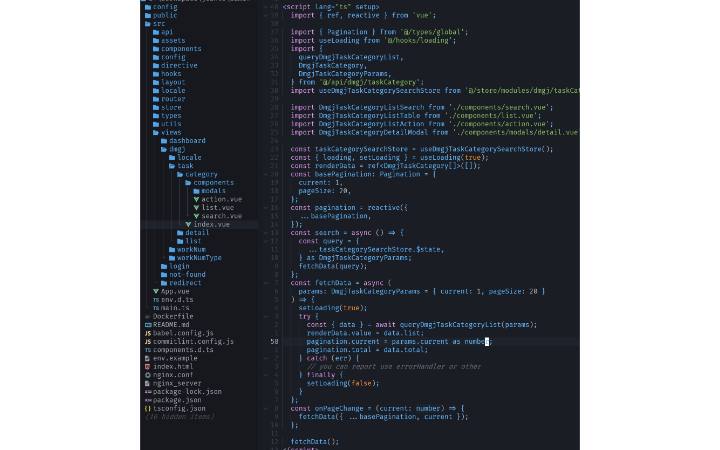Click the Vue icon beside App.vue

[156, 291]
